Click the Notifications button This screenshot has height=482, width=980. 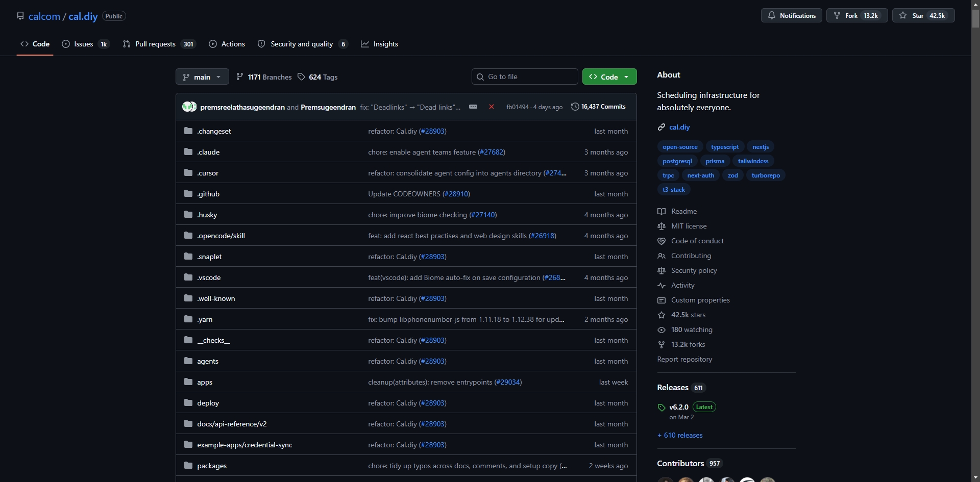[792, 15]
